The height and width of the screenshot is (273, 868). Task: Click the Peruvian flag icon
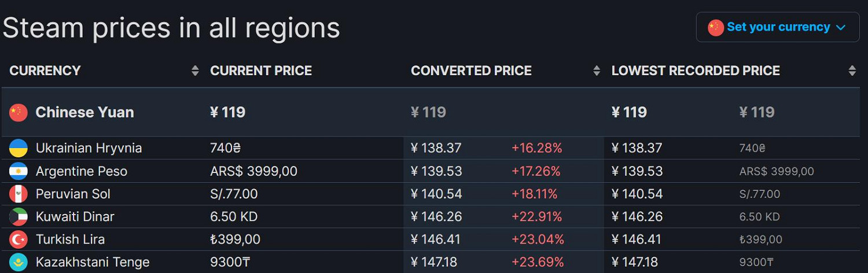(x=19, y=194)
